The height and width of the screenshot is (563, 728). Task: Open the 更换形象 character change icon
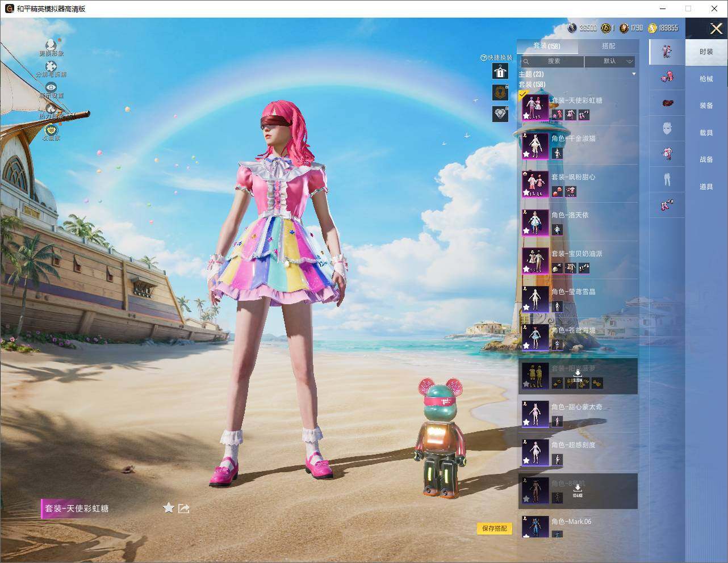pos(51,45)
